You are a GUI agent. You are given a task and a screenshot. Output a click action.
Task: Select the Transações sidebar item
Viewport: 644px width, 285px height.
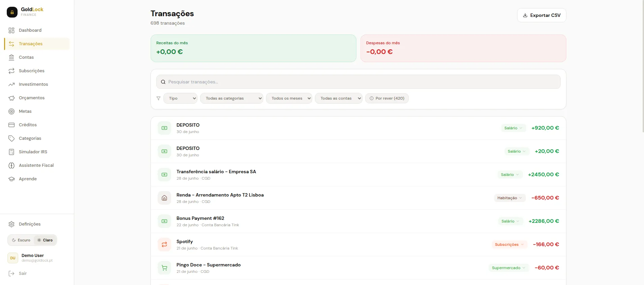click(x=37, y=44)
